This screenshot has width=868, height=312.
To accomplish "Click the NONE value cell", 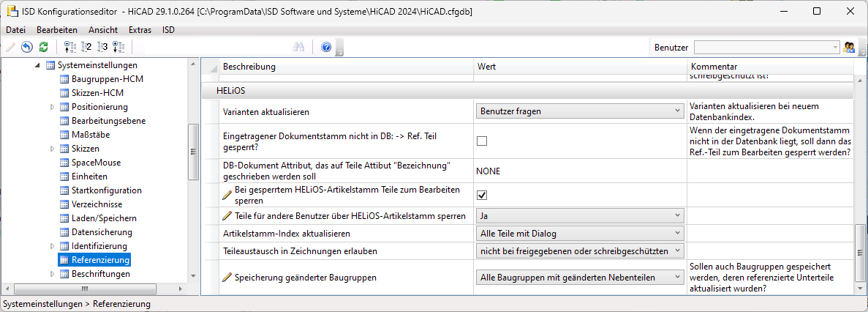I will pyautogui.click(x=580, y=171).
